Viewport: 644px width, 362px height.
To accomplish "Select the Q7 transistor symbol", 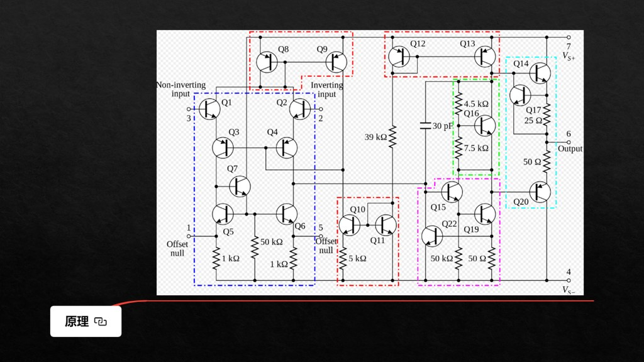I will click(x=240, y=186).
